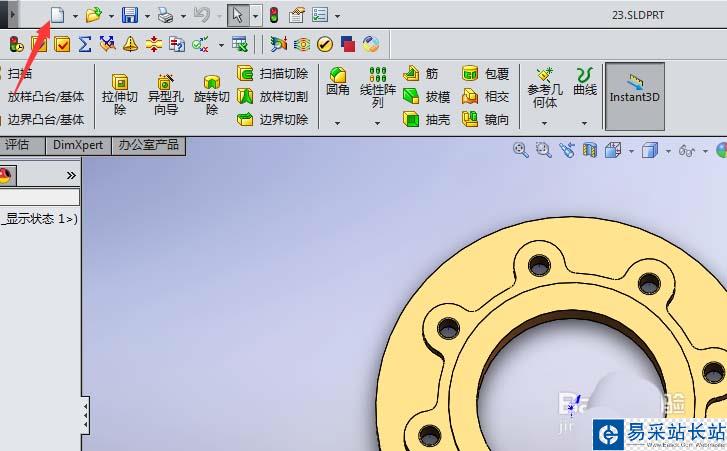The image size is (727, 451).
Task: Toggle Instant3D mode
Action: pos(635,96)
